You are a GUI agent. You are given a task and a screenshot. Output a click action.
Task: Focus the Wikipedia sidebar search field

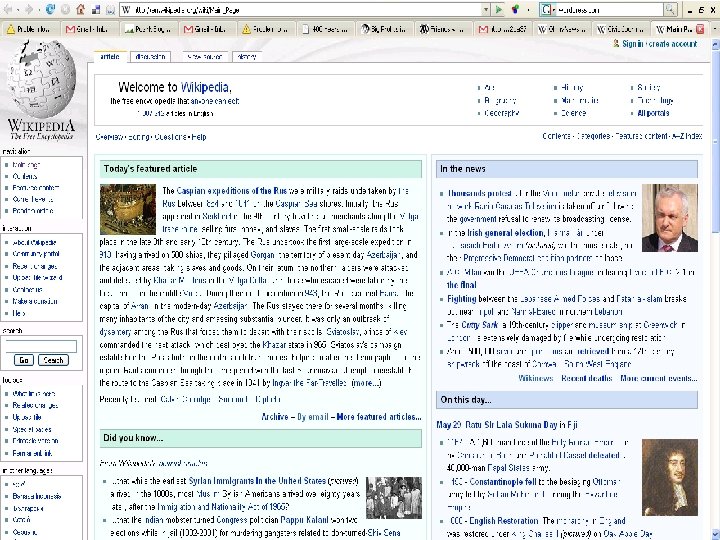click(x=41, y=346)
